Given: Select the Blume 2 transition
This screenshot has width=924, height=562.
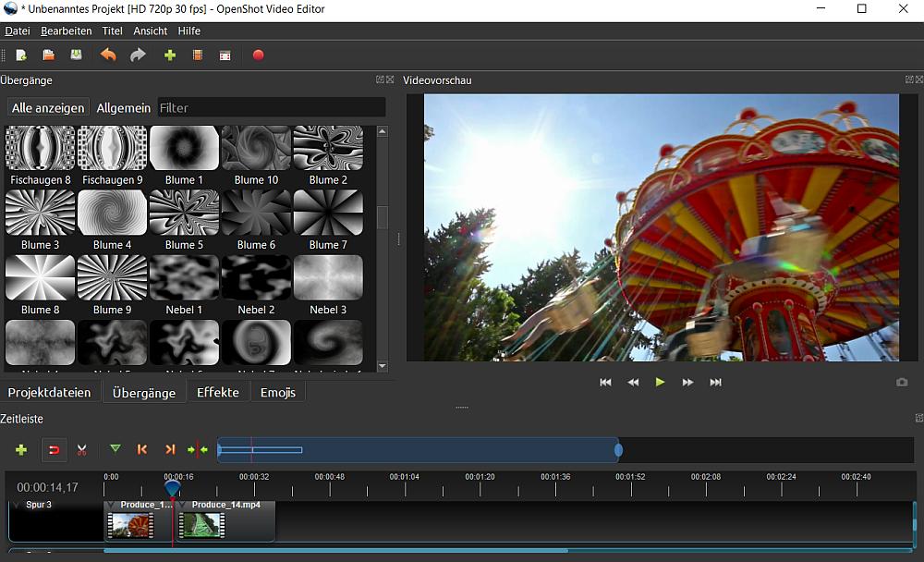Looking at the screenshot, I should tap(328, 156).
